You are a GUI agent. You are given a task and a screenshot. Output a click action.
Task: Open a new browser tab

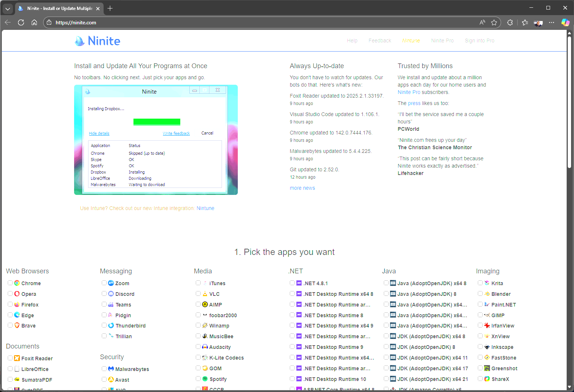(x=109, y=8)
